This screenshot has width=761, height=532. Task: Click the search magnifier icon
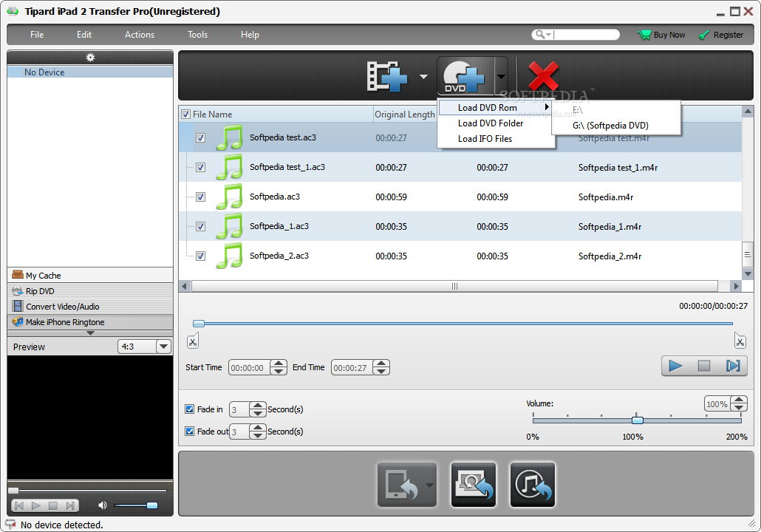click(x=539, y=35)
